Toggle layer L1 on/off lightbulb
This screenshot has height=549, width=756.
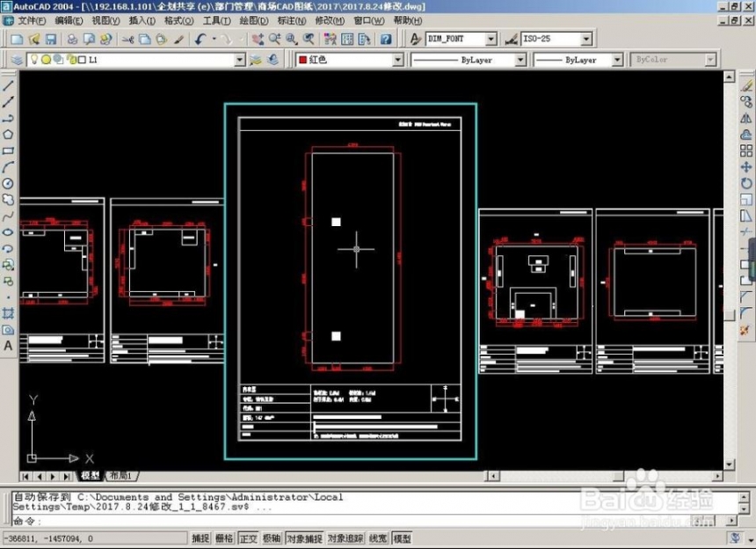pyautogui.click(x=33, y=59)
